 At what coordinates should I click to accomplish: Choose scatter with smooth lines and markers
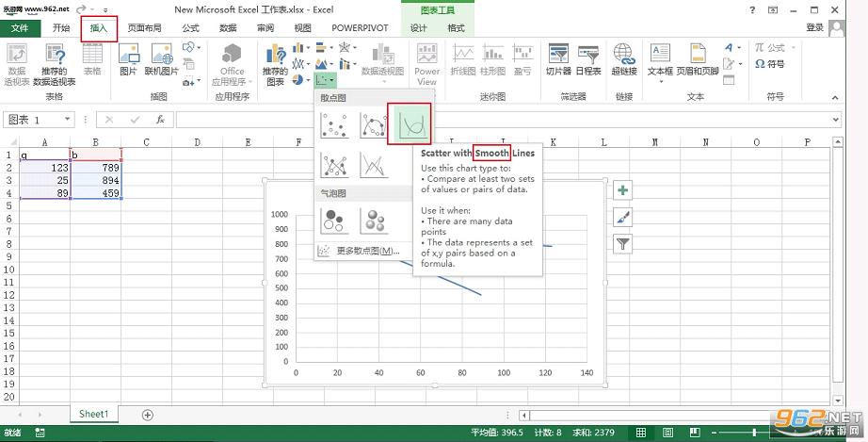tap(374, 125)
